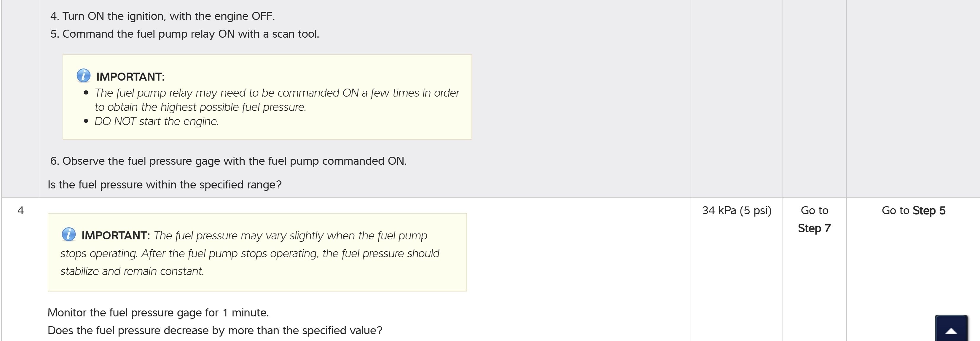Click the info icon beside the first IMPORTANT heading
This screenshot has height=341, width=980.
point(83,76)
